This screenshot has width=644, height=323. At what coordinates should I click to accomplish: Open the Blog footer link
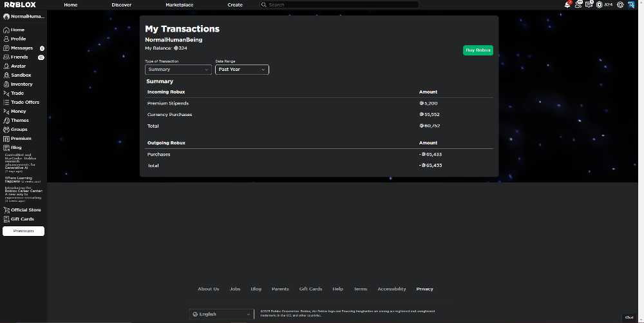point(256,289)
